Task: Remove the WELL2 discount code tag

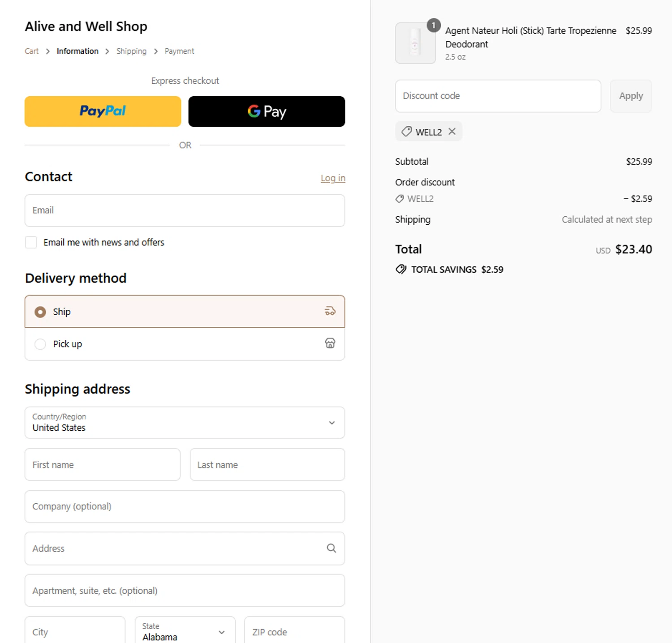Action: [x=452, y=131]
